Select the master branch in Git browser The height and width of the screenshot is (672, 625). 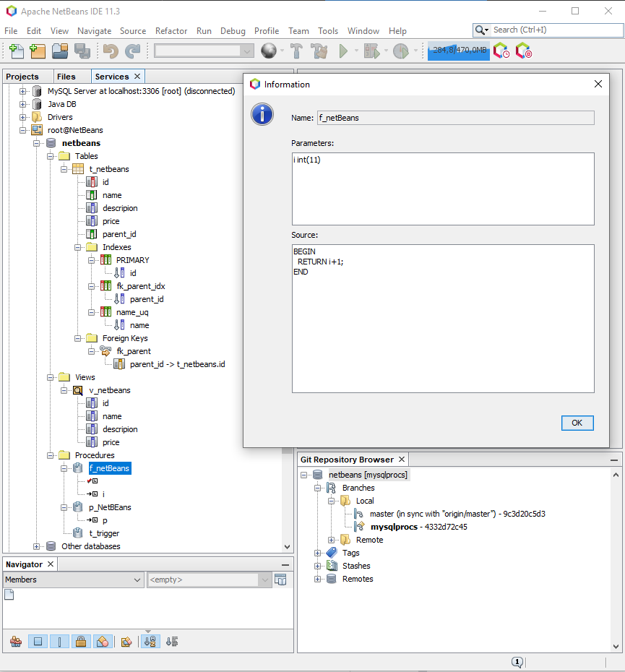[x=457, y=514]
